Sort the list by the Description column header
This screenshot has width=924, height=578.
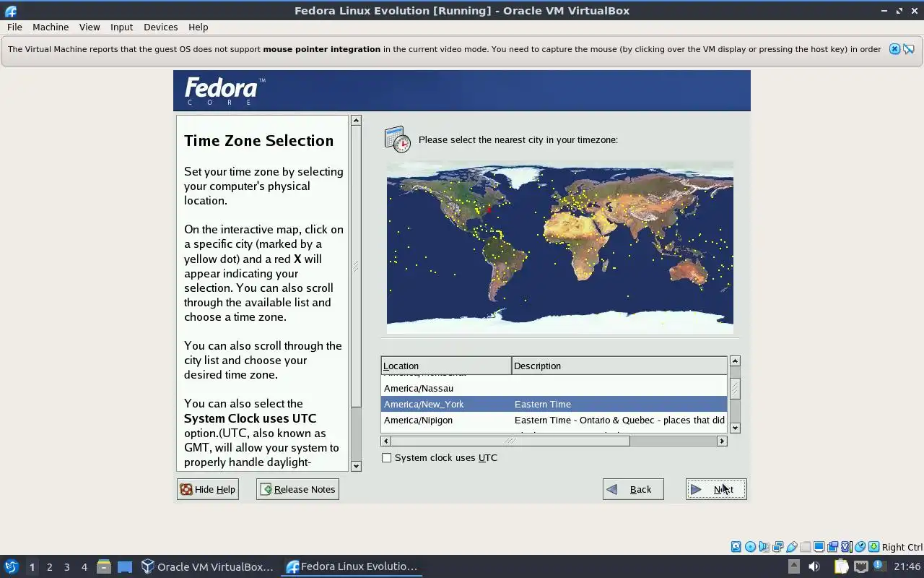tap(619, 366)
